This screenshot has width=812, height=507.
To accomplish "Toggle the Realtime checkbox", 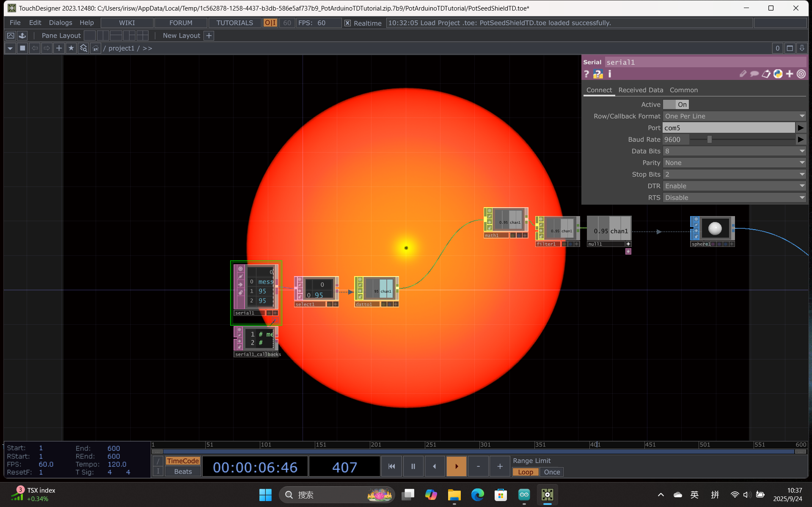I will click(347, 23).
